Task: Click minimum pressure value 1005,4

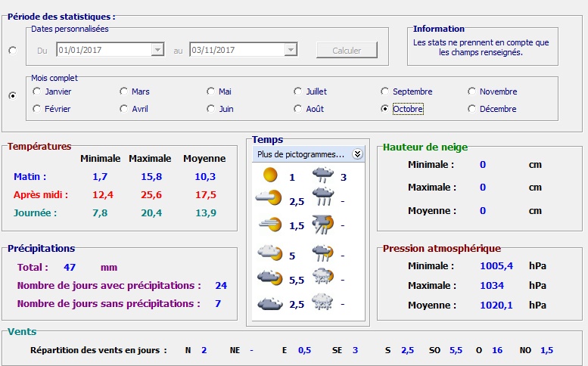Action: [496, 266]
